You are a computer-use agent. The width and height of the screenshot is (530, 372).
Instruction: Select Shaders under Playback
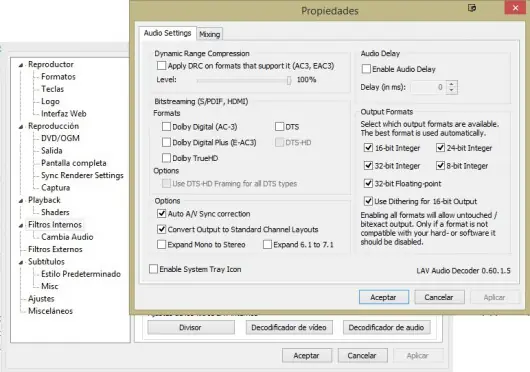click(x=55, y=212)
